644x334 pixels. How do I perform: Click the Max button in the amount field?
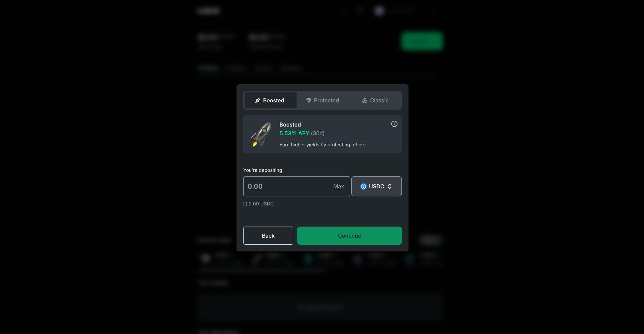click(x=339, y=186)
